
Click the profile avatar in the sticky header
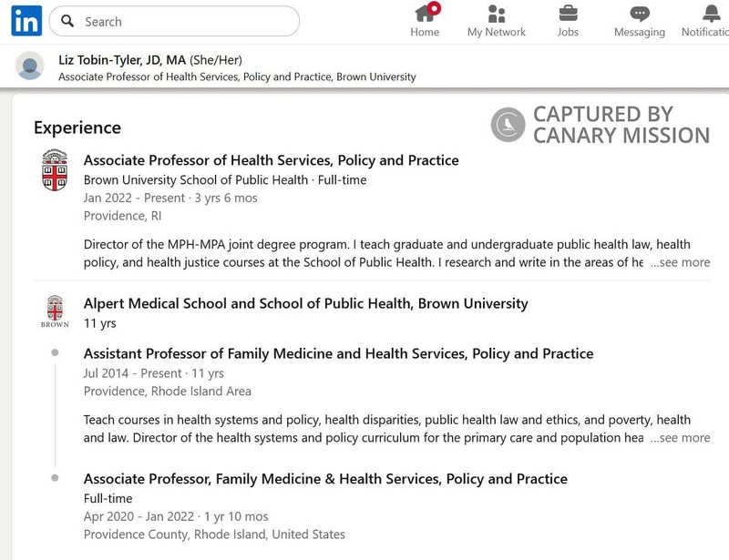pos(30,66)
